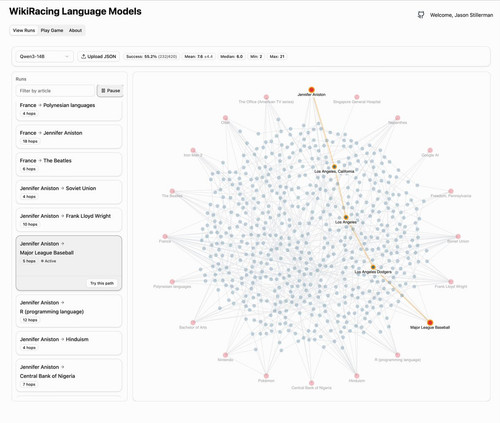Click the Soviet Union graph node
The width and height of the screenshot is (500, 423).
click(x=458, y=236)
